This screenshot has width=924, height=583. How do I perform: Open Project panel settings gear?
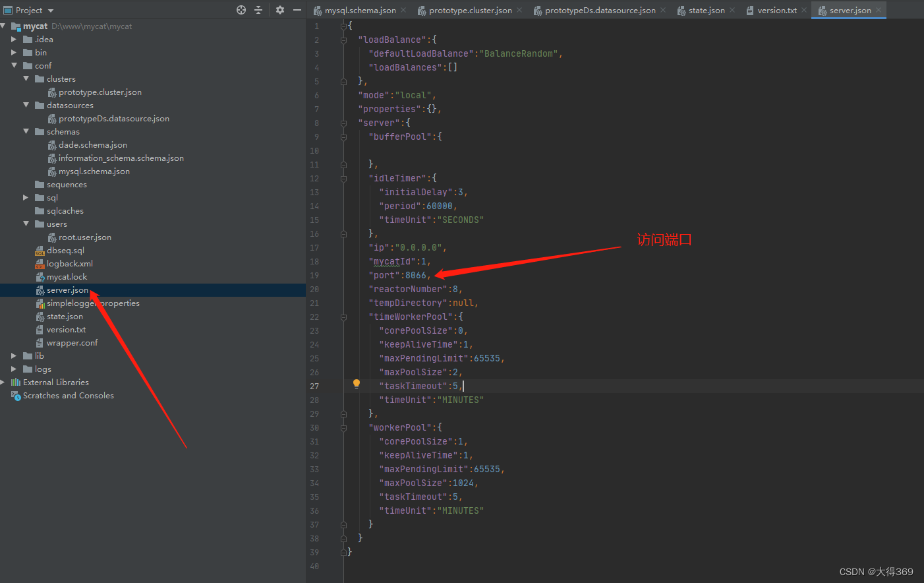click(280, 10)
